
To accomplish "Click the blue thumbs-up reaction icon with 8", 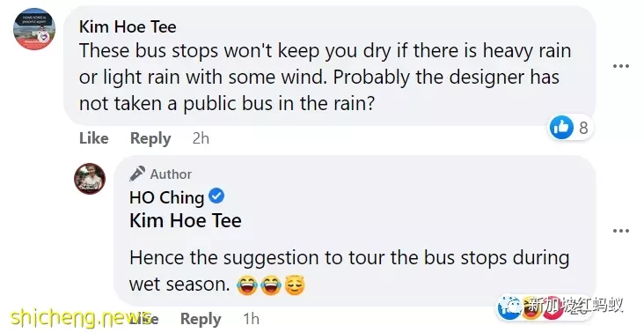I will point(561,127).
